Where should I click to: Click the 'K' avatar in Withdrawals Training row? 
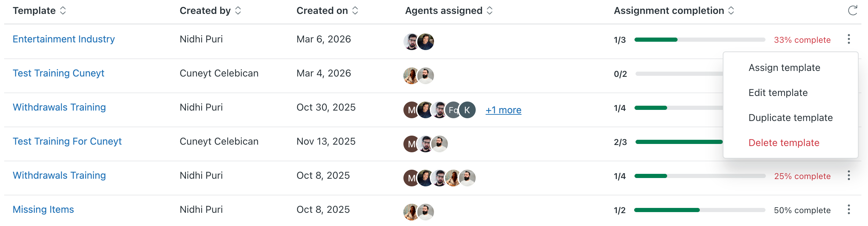(x=467, y=110)
